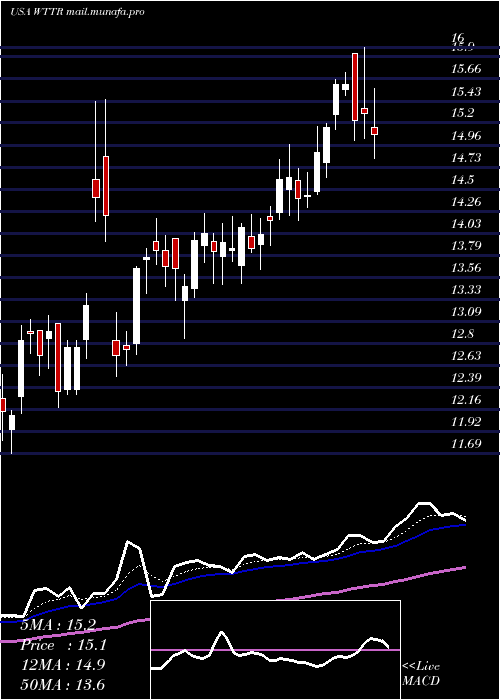Click the 14.96 price axis label
Image resolution: width=500 pixels, height=700 pixels.
(x=467, y=135)
